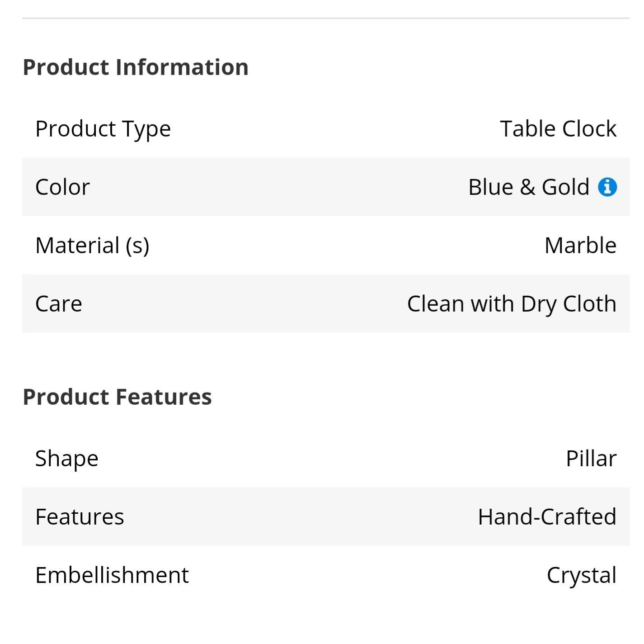This screenshot has width=644, height=644.
Task: Select the Product Information heading
Action: [136, 67]
